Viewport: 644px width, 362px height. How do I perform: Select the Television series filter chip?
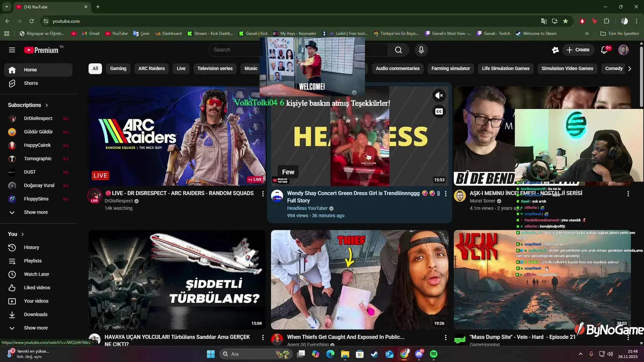[x=215, y=68]
